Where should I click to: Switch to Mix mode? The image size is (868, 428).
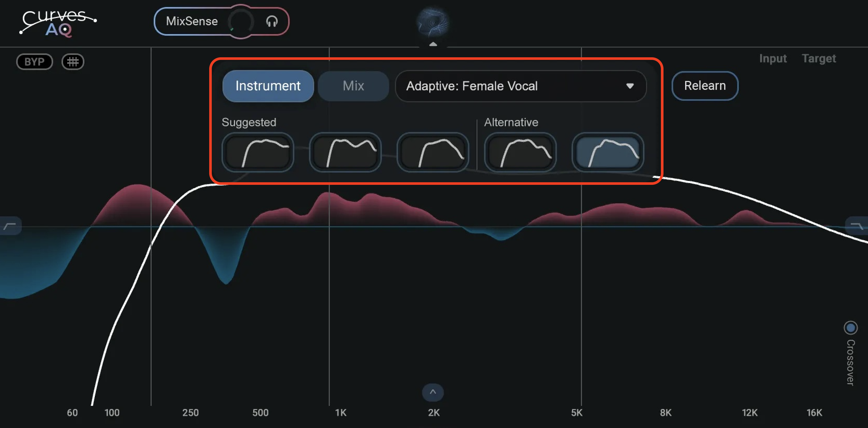click(353, 86)
